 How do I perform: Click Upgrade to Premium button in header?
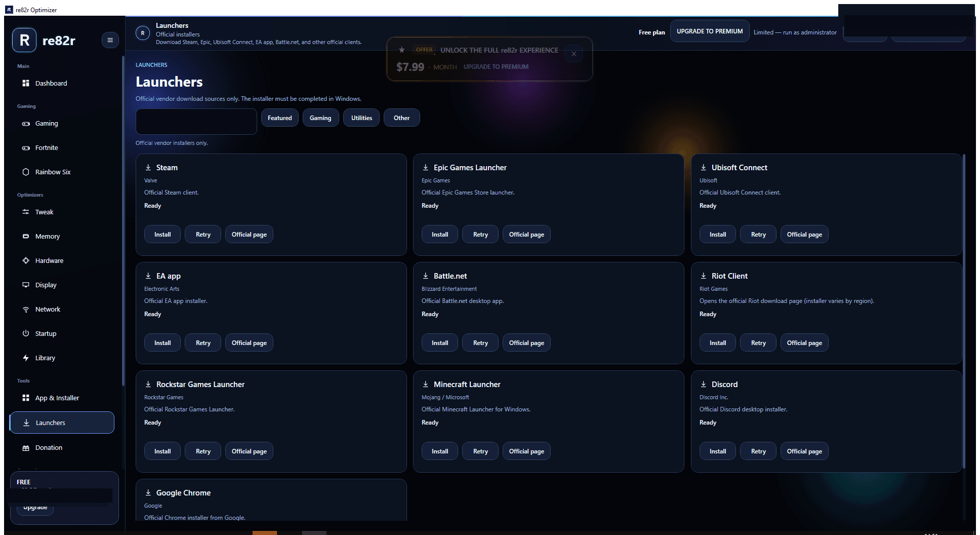point(710,31)
